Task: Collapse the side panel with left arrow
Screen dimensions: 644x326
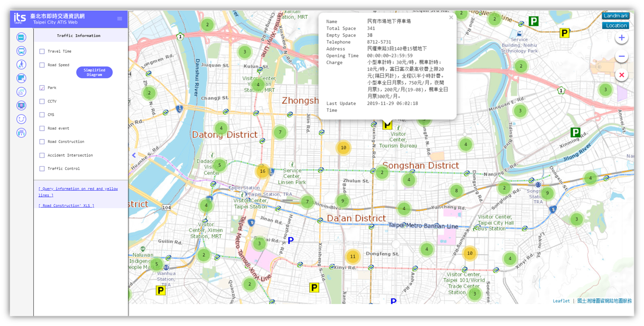Action: 134,155
